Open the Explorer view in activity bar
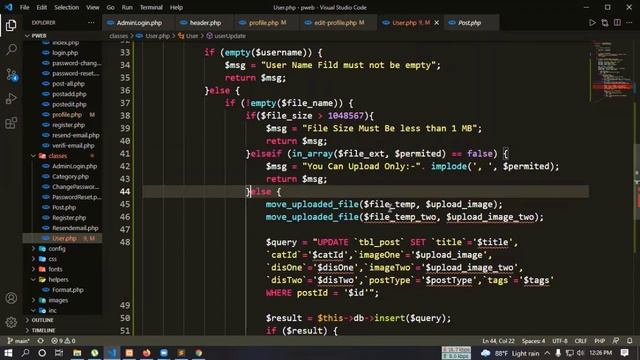640x360 pixels. (11, 25)
